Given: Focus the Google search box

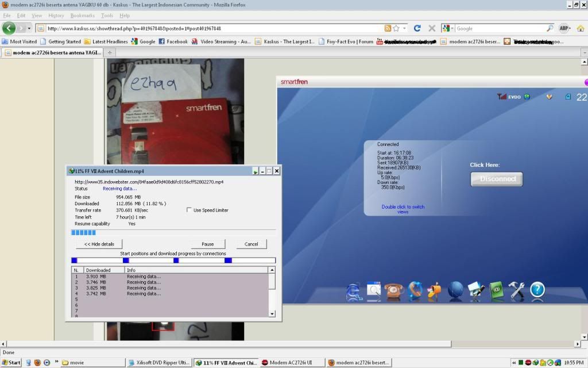Looking at the screenshot, I should 501,28.
